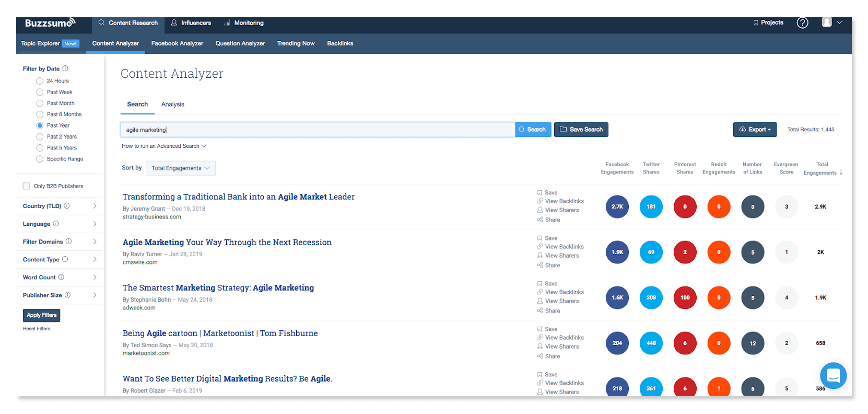The image size is (868, 414).
Task: Click the Publisher Size info icon
Action: [x=67, y=295]
